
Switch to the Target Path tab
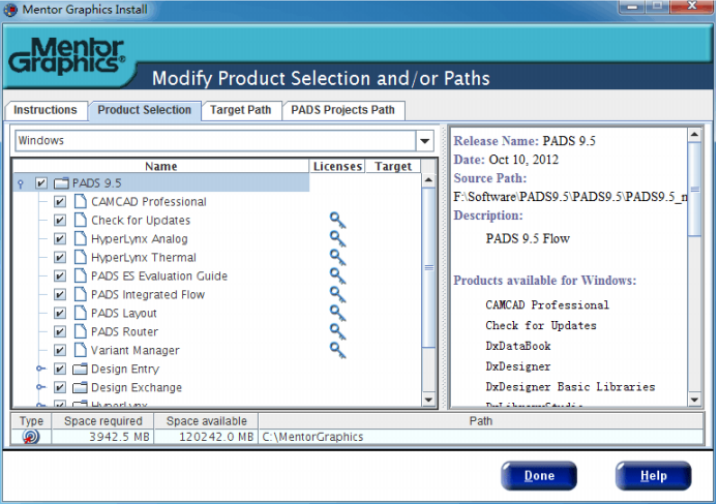click(x=241, y=110)
